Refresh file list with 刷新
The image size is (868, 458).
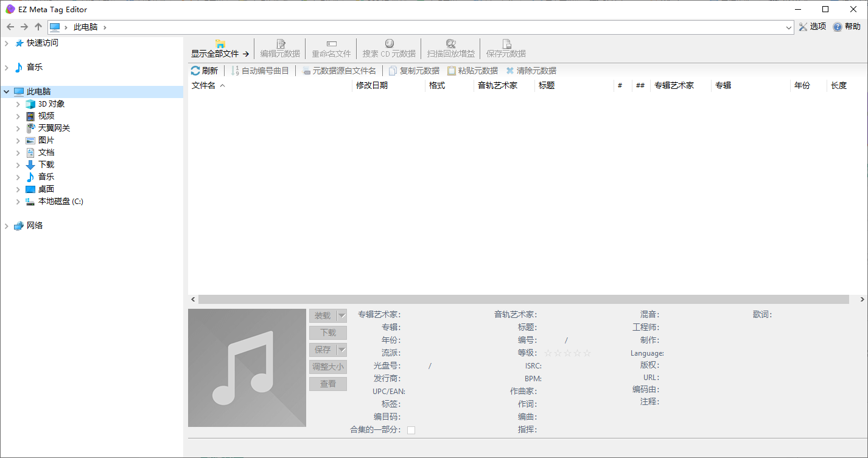pyautogui.click(x=205, y=71)
